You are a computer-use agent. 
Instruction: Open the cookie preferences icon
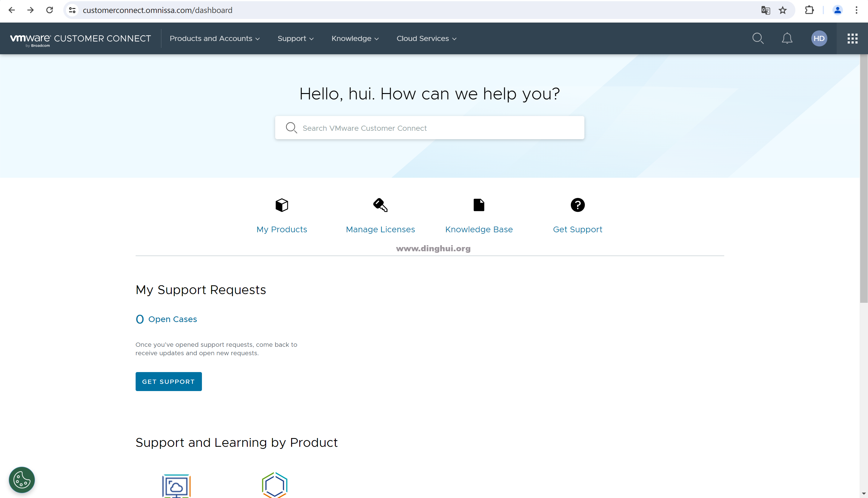(x=22, y=480)
